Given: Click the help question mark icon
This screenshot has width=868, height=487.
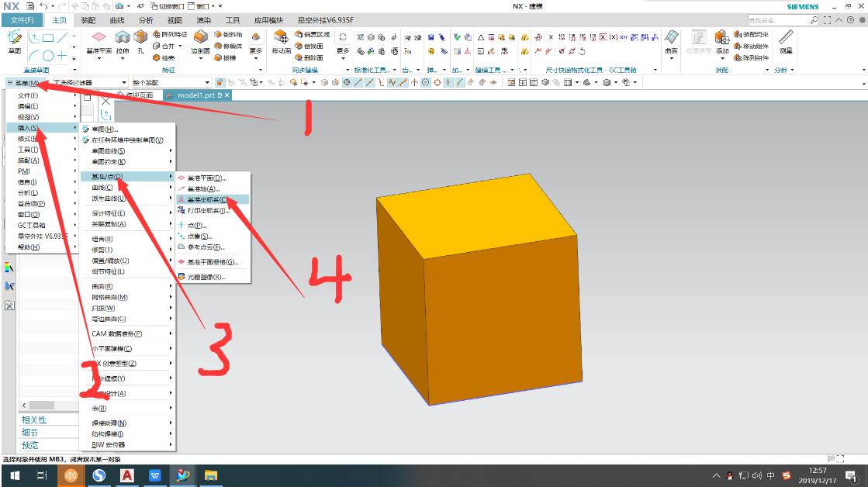Looking at the screenshot, I should 850,20.
